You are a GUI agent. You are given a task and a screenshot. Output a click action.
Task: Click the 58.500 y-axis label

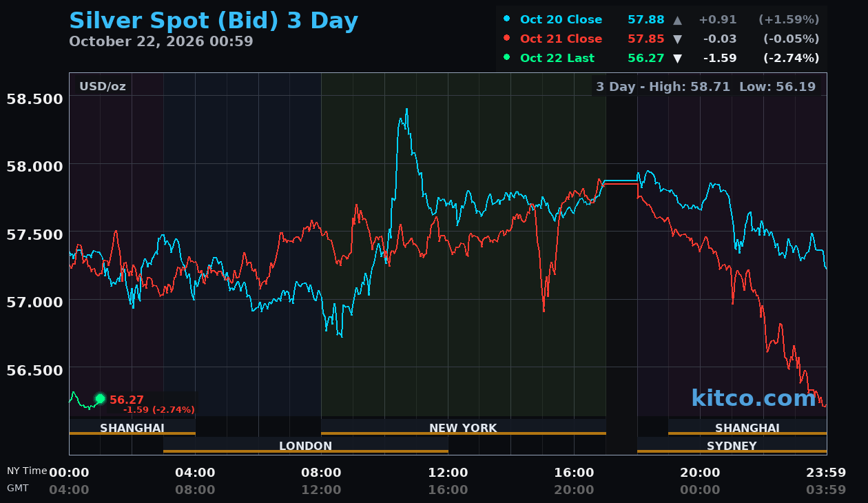(x=34, y=99)
